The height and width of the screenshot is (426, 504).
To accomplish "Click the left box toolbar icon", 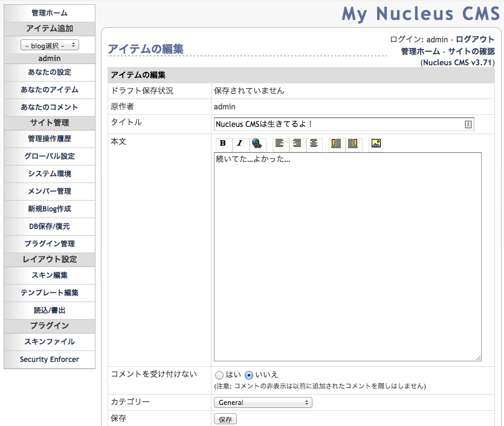I will click(x=336, y=144).
